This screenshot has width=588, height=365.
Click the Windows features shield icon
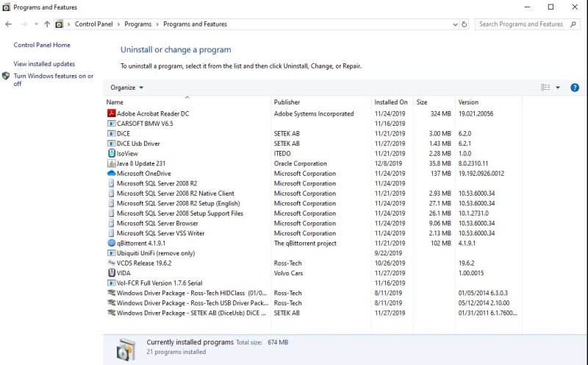tap(6, 76)
